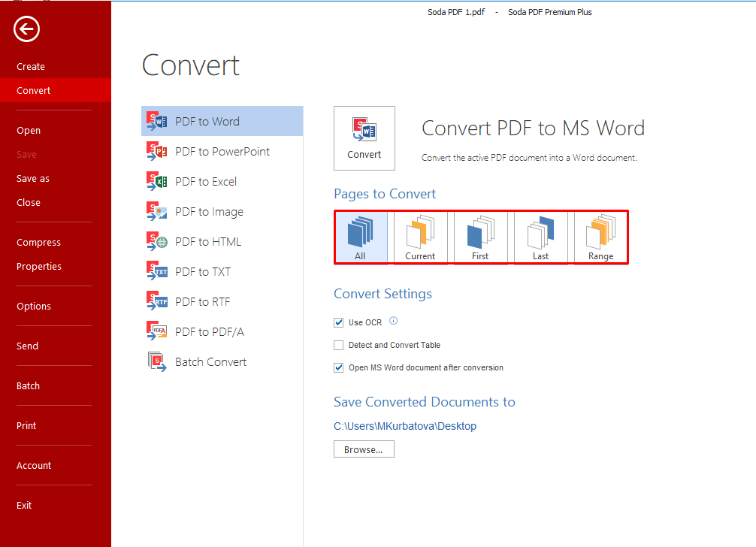
Task: Open Account in the sidebar
Action: click(34, 466)
